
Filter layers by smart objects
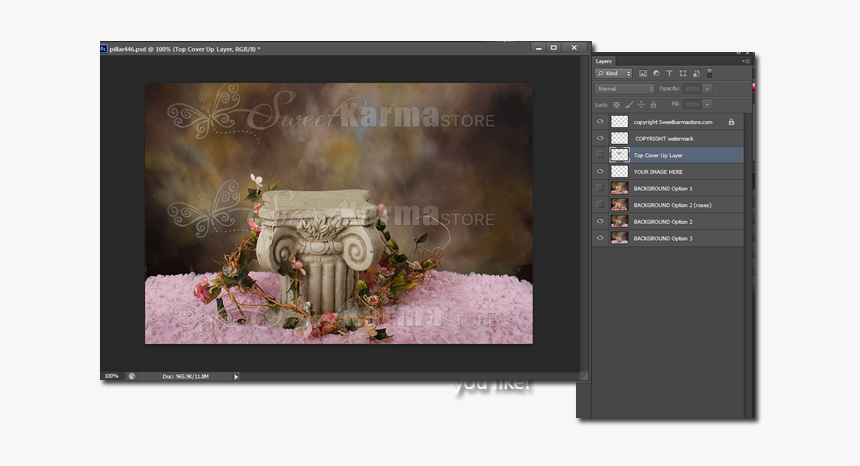[696, 73]
